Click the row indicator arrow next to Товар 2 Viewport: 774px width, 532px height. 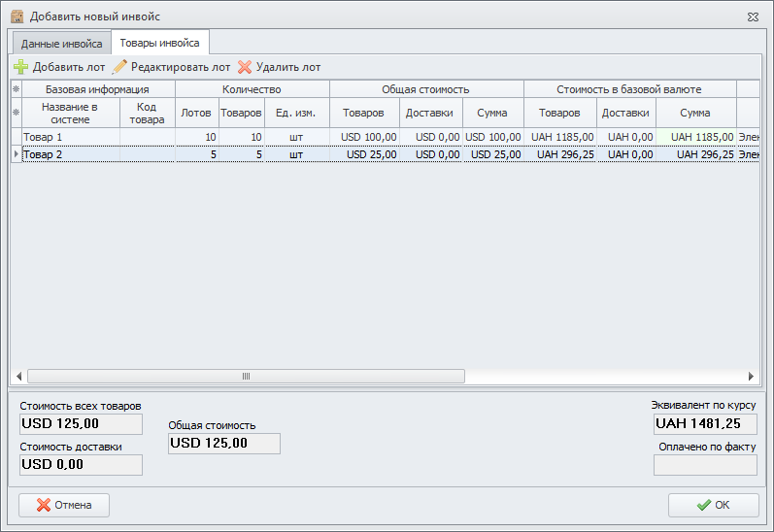[16, 154]
